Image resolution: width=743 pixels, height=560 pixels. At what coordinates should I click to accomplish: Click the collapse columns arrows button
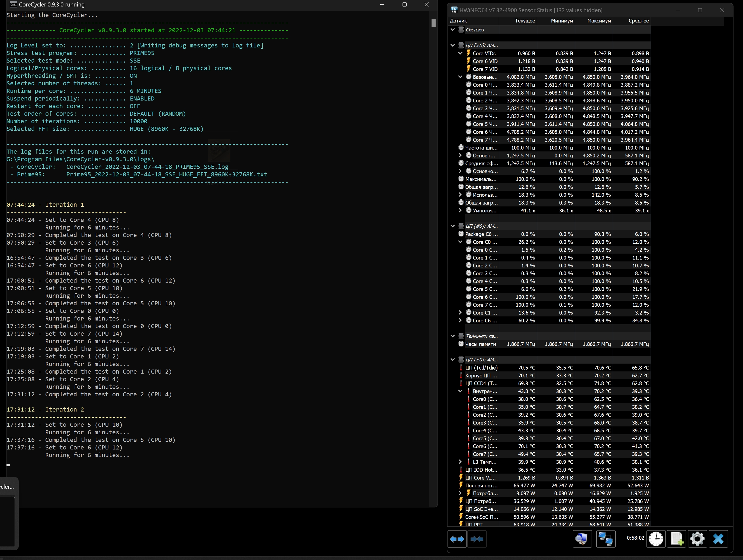pos(477,539)
